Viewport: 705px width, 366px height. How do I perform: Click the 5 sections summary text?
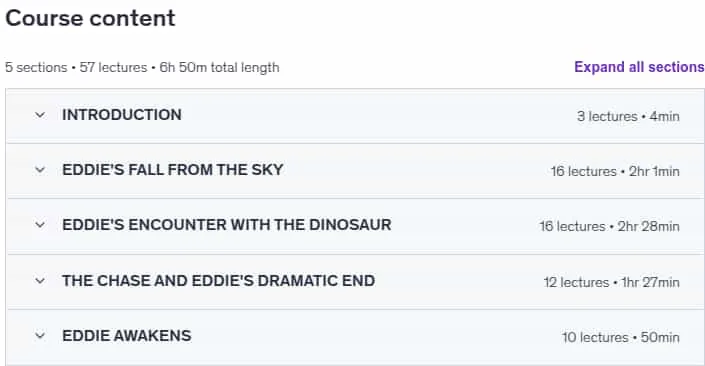click(36, 67)
